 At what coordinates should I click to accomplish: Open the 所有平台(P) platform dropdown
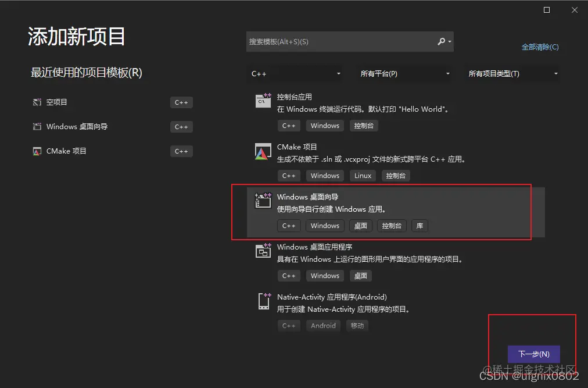click(x=404, y=73)
